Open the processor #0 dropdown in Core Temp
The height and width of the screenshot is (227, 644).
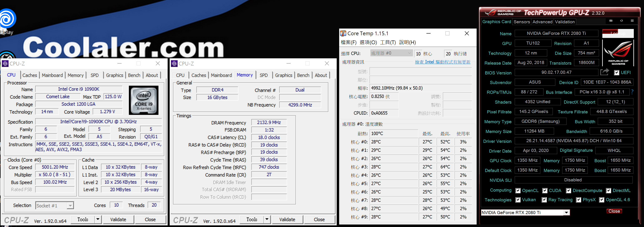pyautogui.click(x=391, y=53)
